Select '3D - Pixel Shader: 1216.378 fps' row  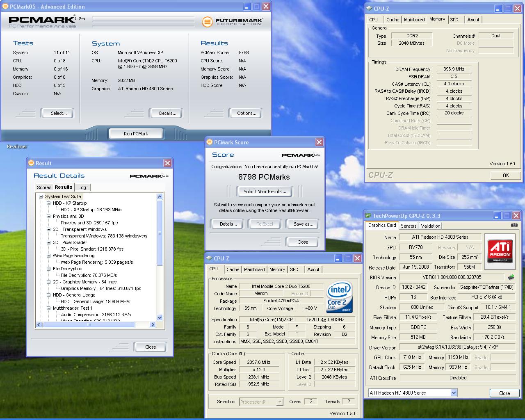92,249
